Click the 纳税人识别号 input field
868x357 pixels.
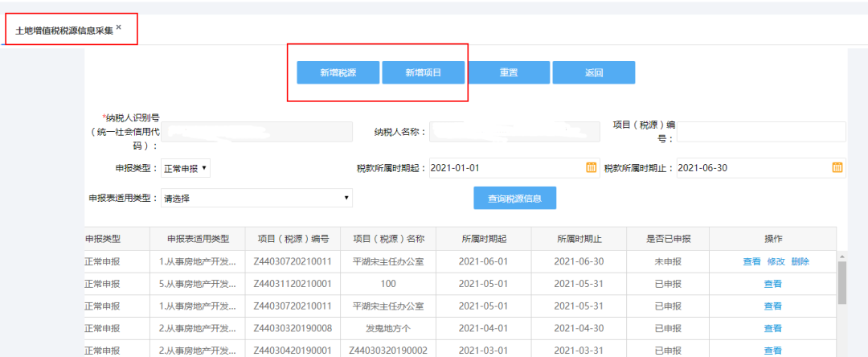tap(256, 133)
